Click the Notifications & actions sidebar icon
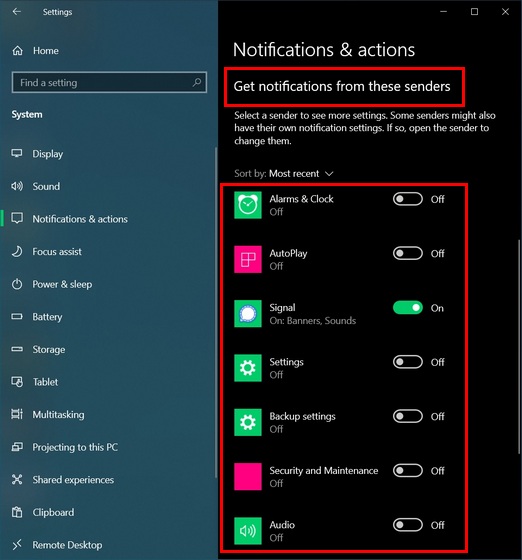The image size is (522, 560). pos(17,219)
